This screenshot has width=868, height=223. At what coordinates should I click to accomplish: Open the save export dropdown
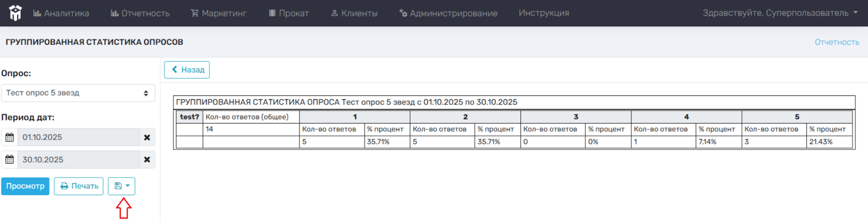pyautogui.click(x=122, y=186)
